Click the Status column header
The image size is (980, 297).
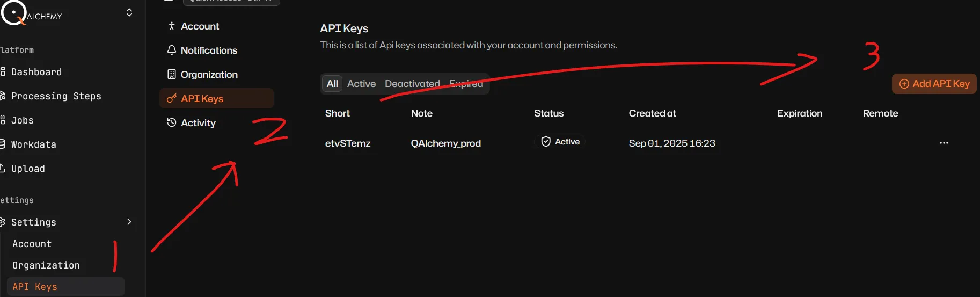549,113
